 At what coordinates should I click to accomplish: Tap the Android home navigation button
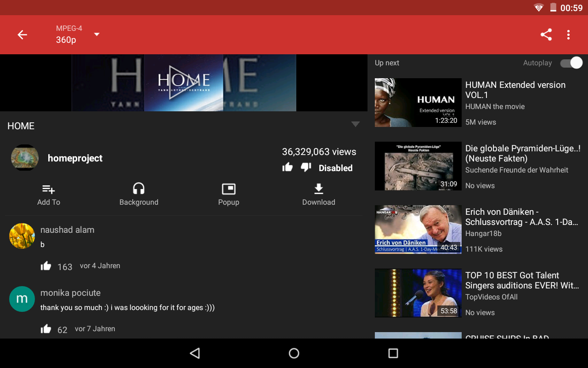294,353
